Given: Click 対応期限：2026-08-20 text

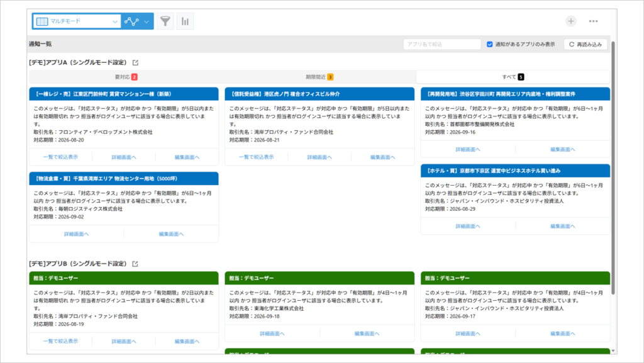Looking at the screenshot, I should 58,140.
